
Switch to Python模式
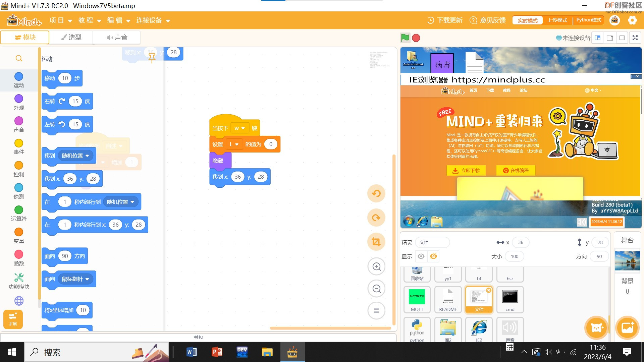click(x=589, y=20)
